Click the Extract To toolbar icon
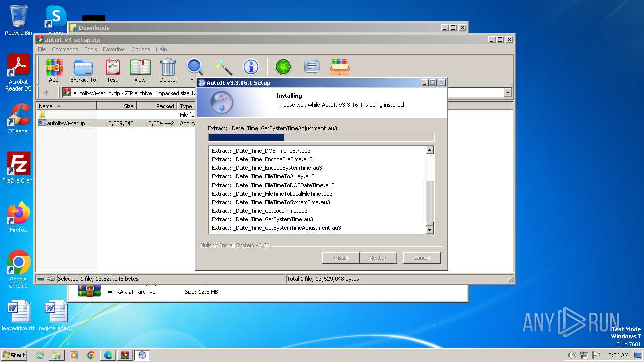Screen dimensions: 644x362 (83, 70)
